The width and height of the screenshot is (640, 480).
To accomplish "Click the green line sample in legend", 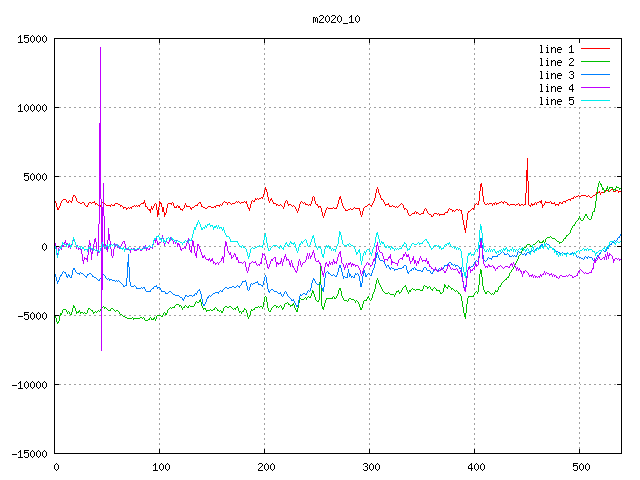I will [x=595, y=62].
